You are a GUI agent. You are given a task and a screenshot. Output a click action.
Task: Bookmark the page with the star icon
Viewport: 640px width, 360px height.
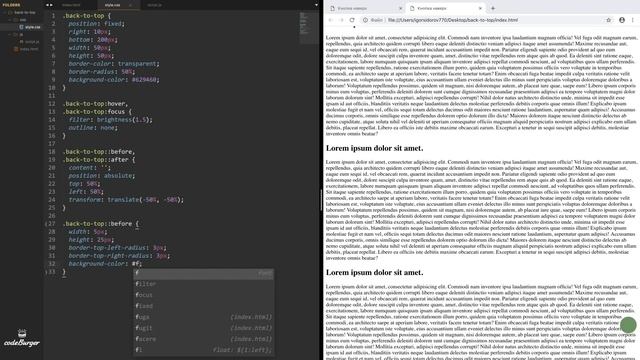(x=608, y=20)
